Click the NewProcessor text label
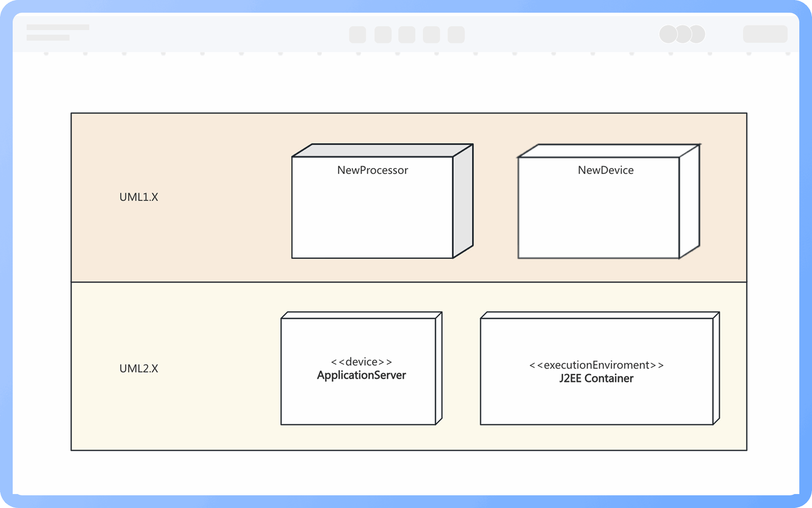This screenshot has width=812, height=508. (x=373, y=170)
